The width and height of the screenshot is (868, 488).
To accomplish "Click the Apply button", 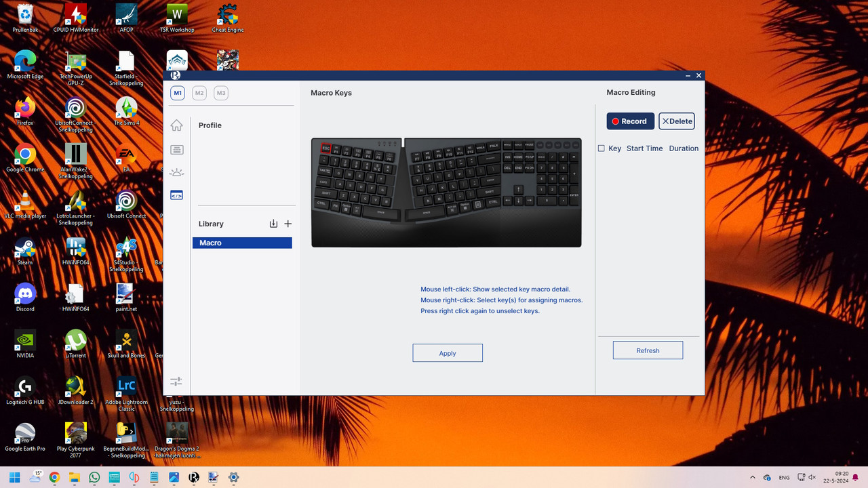I will pyautogui.click(x=448, y=353).
